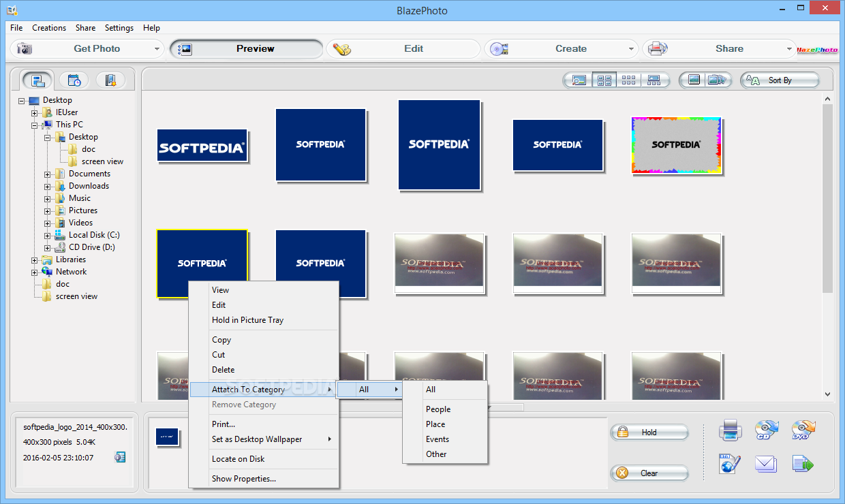Image resolution: width=845 pixels, height=504 pixels.
Task: Start the slideshow icon
Action: coord(718,80)
